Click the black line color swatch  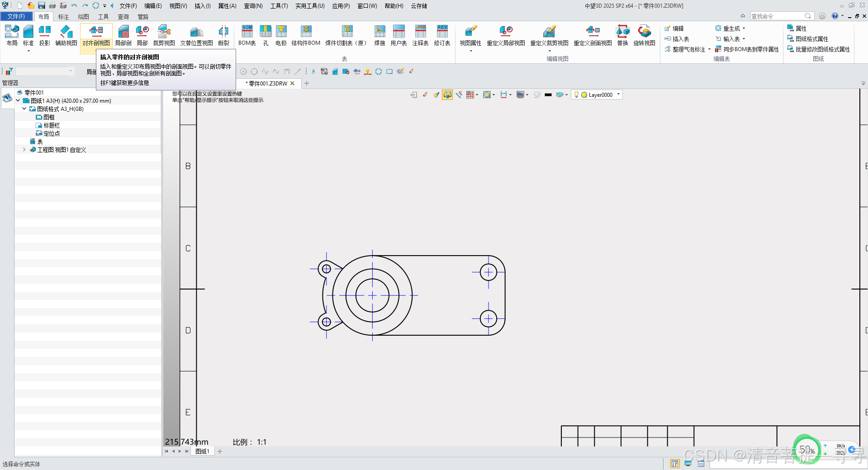click(548, 95)
